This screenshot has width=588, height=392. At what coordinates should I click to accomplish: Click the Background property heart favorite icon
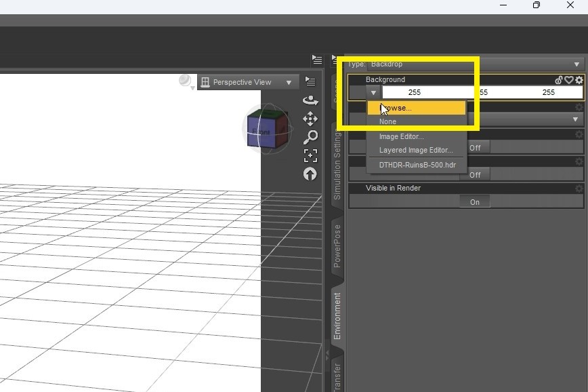[569, 79]
